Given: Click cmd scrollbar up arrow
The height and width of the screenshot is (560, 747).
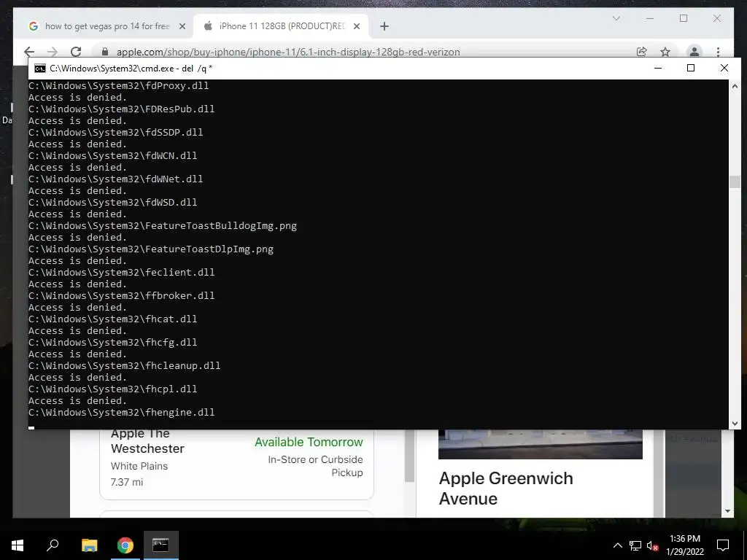Looking at the screenshot, I should point(735,86).
